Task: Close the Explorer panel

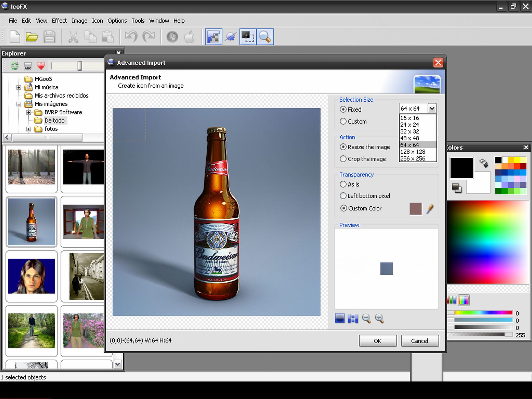Action: 118,53
